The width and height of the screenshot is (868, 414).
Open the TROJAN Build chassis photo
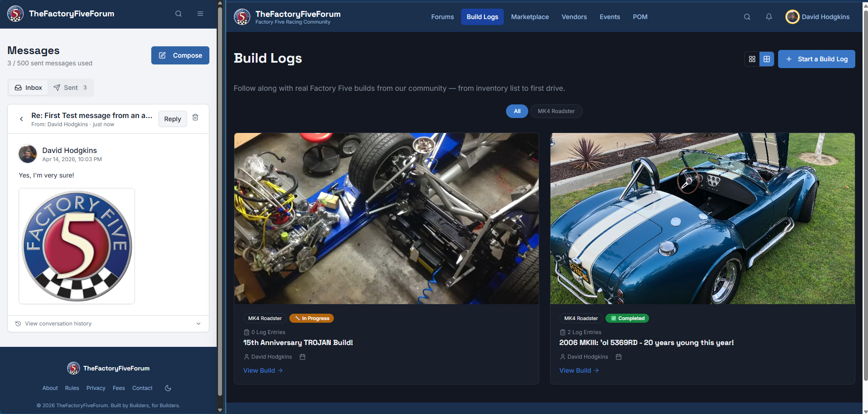[x=387, y=218]
